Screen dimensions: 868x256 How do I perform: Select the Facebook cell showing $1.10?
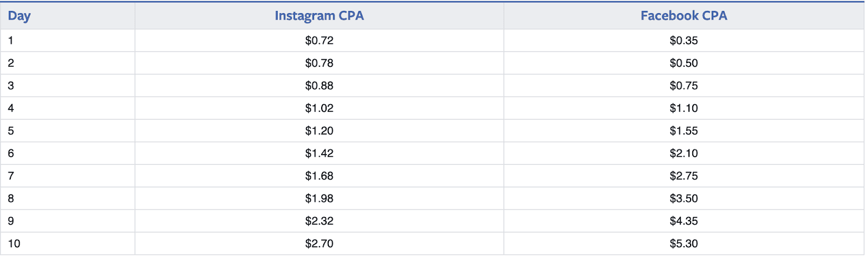(684, 108)
